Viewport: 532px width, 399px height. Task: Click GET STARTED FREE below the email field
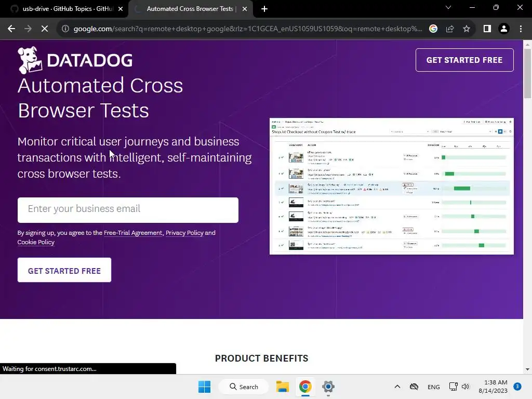[64, 270]
